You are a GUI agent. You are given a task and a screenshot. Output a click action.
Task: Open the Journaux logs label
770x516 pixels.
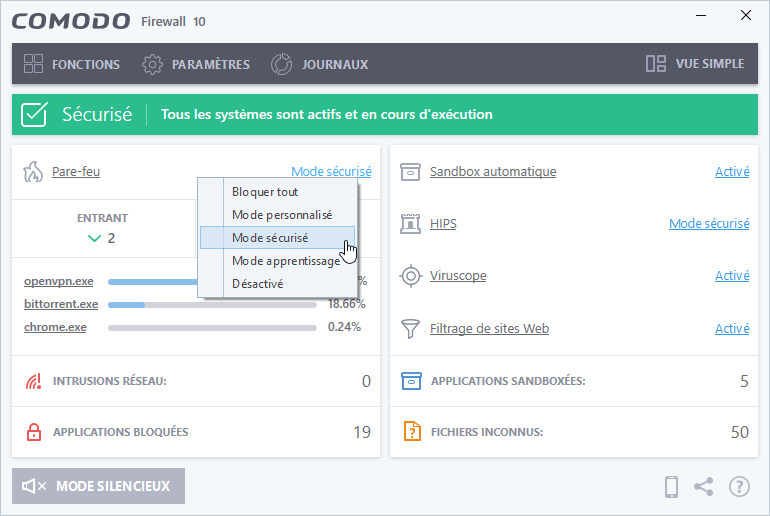point(335,64)
